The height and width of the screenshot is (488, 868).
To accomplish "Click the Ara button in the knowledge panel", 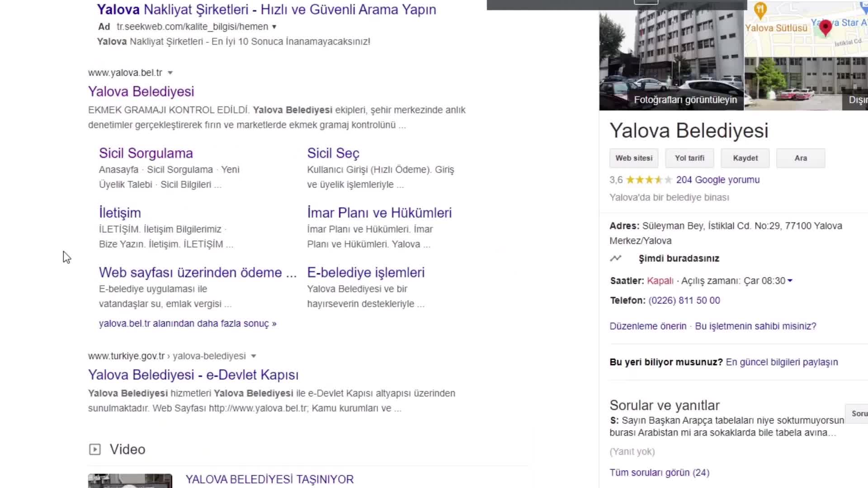I will [x=801, y=158].
